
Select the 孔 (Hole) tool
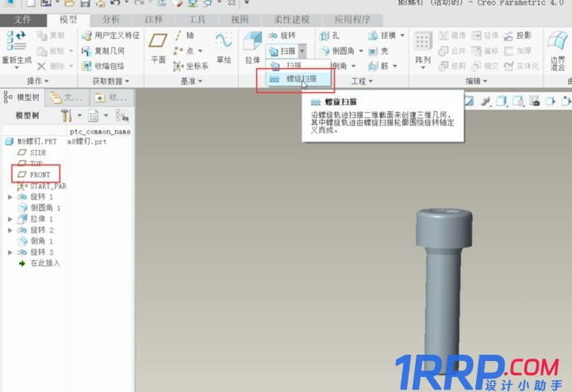point(329,36)
